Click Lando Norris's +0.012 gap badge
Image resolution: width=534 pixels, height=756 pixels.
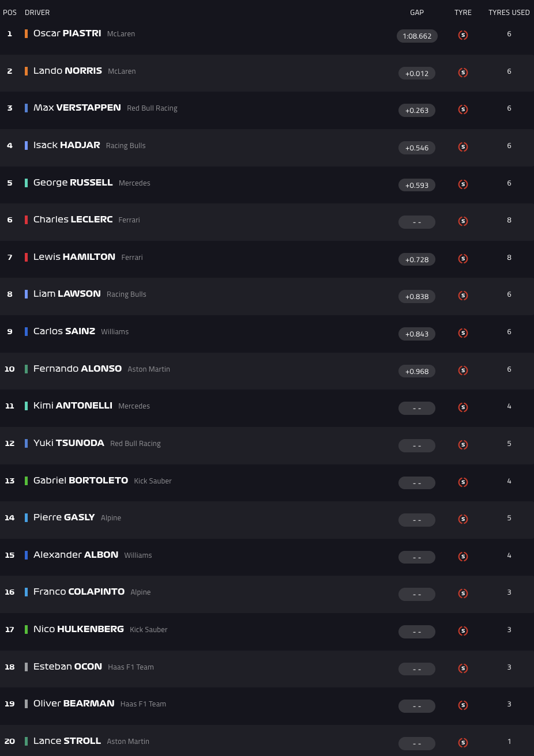[417, 73]
